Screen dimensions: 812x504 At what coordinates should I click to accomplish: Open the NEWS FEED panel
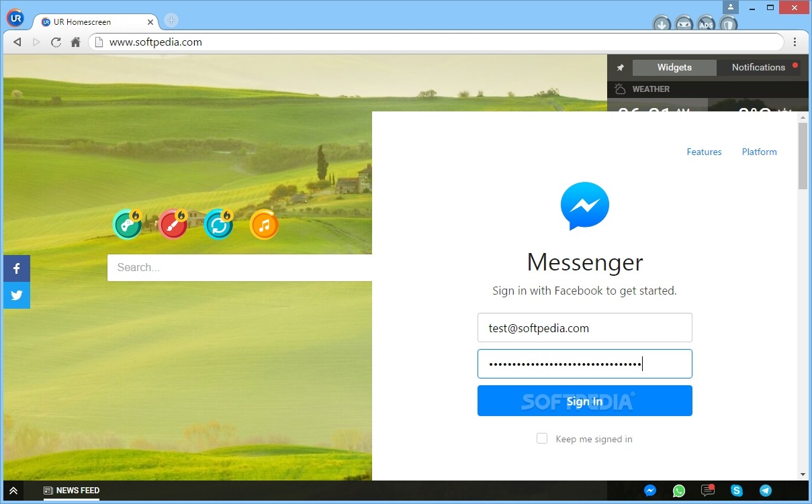(x=71, y=491)
